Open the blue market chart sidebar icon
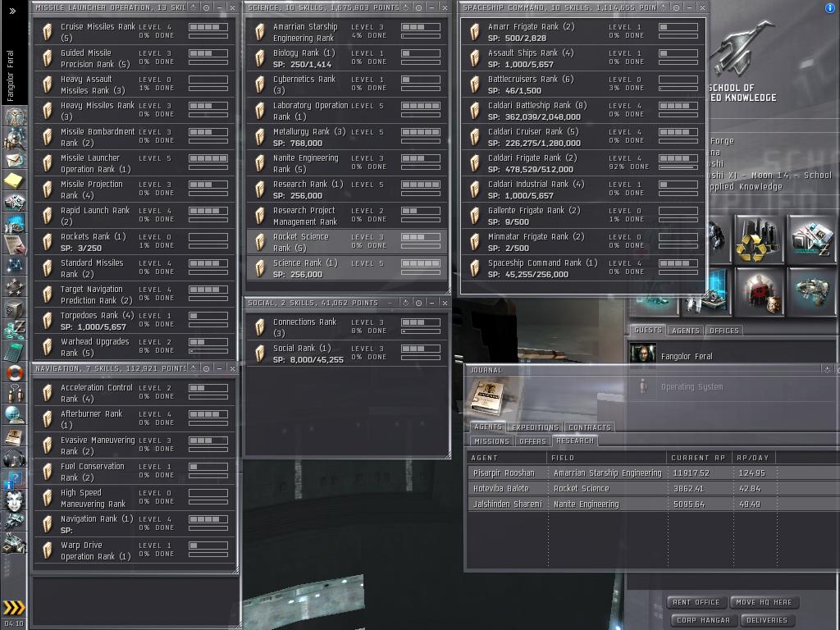840x630 pixels. 15,223
